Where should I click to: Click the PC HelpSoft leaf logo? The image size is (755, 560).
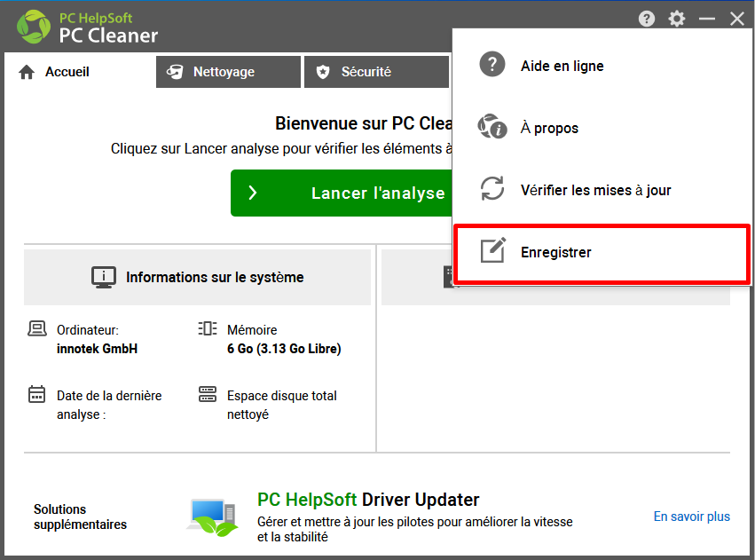(33, 27)
